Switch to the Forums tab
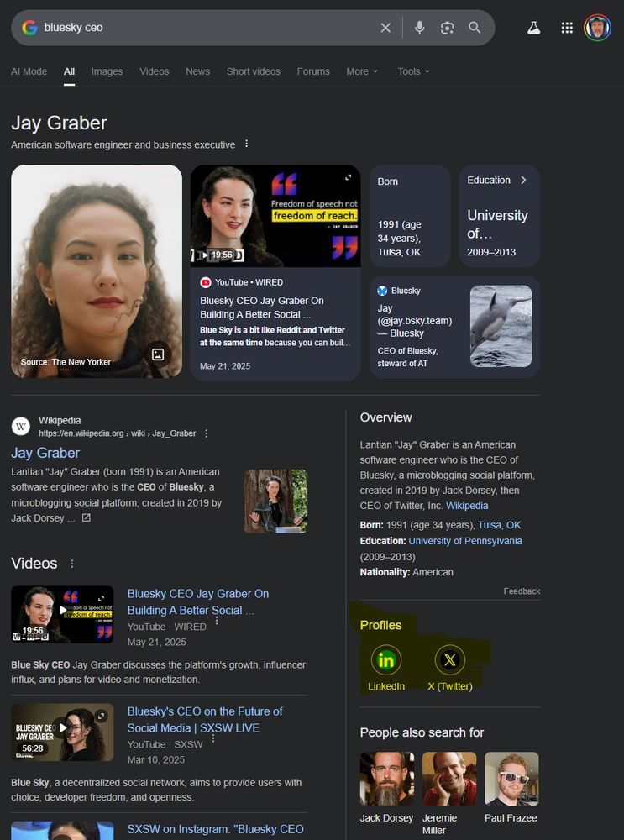624x840 pixels. (x=313, y=71)
